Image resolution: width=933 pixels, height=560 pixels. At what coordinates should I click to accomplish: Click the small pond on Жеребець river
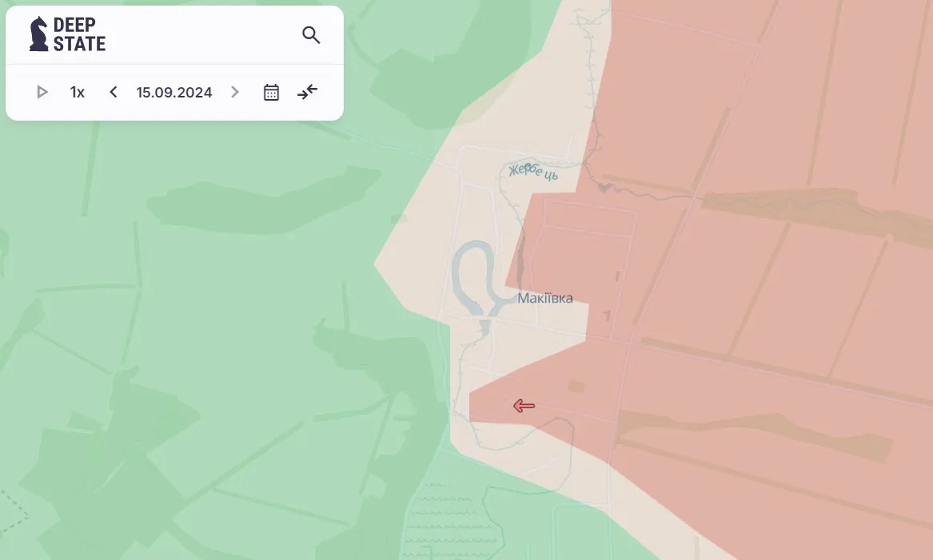point(605,188)
